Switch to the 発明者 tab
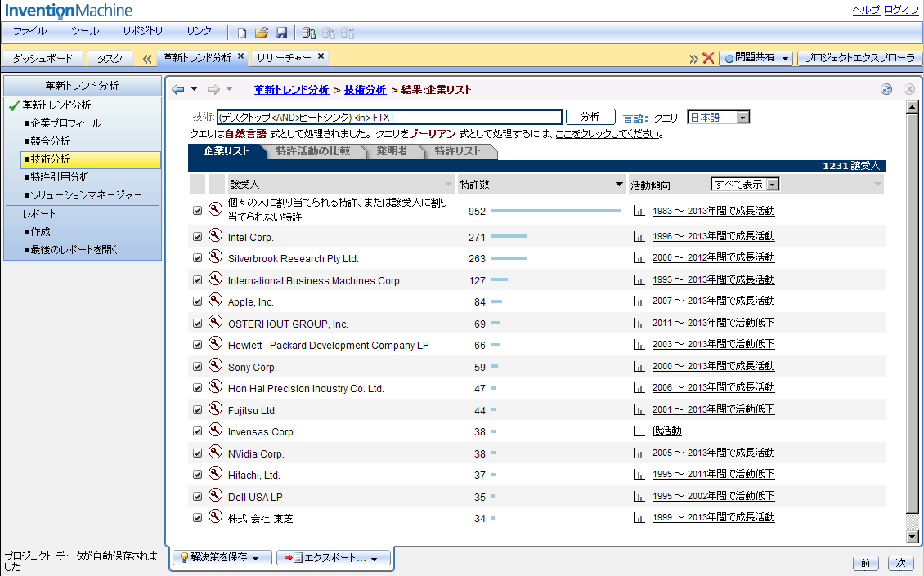The width and height of the screenshot is (924, 576). 392,151
